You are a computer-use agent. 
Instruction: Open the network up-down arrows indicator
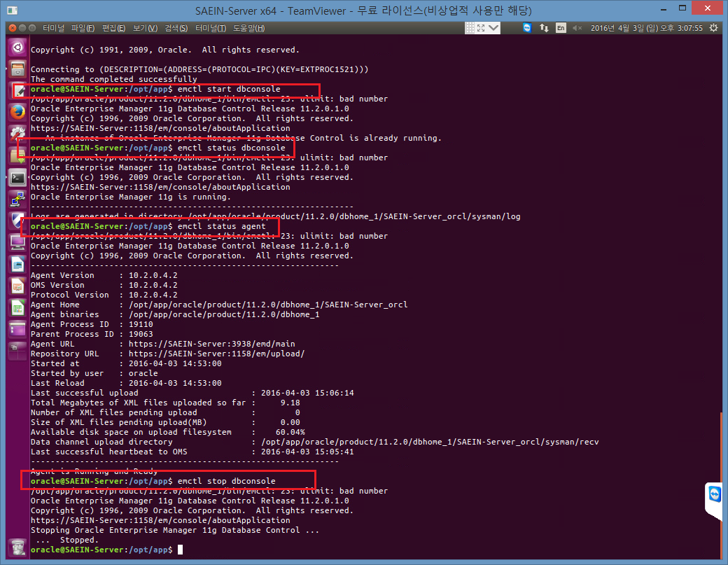pos(544,28)
